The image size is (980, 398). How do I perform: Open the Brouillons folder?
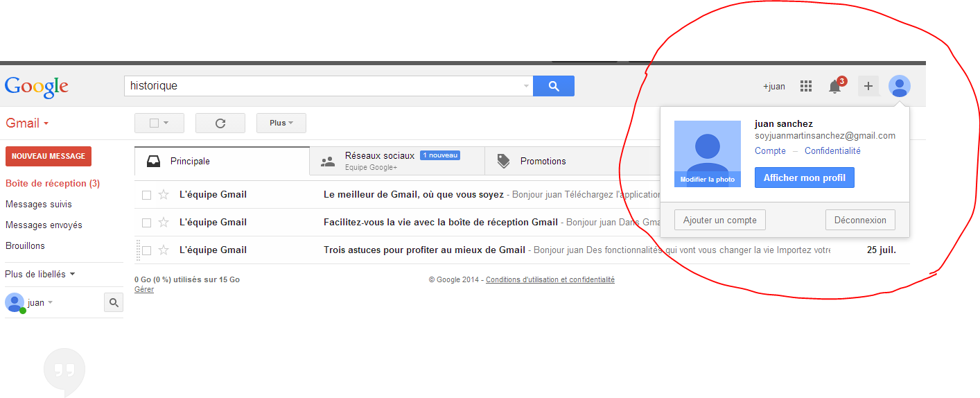click(x=25, y=246)
